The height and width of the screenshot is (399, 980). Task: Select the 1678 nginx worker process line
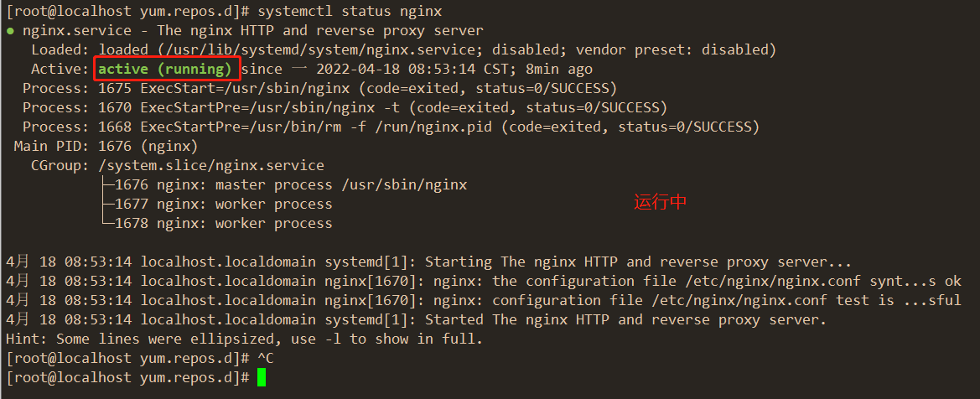point(219,223)
